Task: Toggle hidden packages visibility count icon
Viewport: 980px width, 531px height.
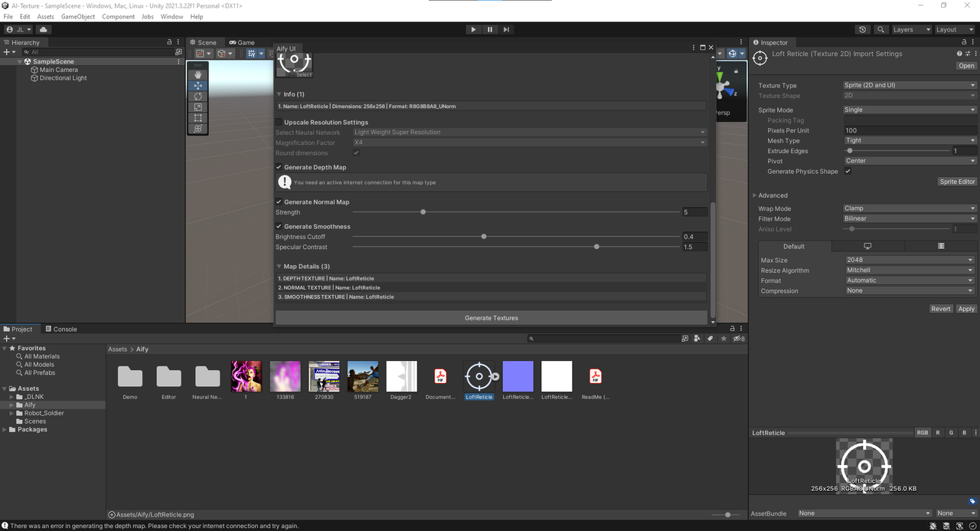Action: coord(738,338)
